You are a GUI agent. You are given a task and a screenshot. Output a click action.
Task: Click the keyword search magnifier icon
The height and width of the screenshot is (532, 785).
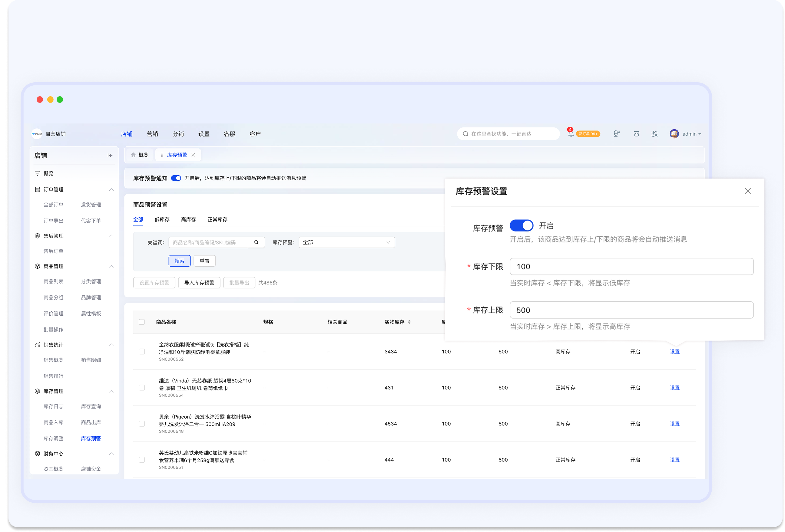click(x=257, y=242)
